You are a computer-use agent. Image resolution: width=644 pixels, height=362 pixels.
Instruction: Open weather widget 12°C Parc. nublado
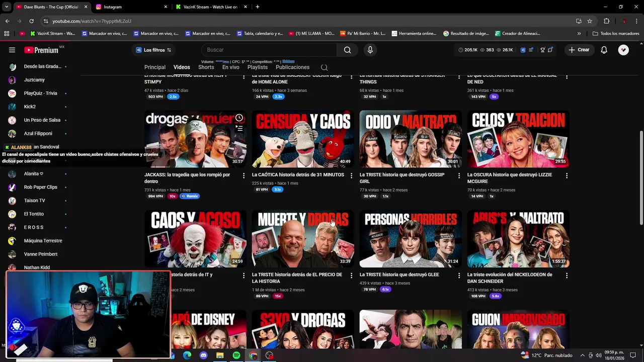[547, 355]
